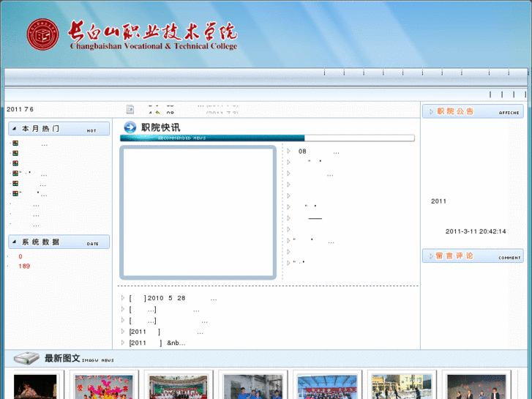Click the 本月热门 HOT header label
This screenshot has height=399, width=532.
coord(59,129)
